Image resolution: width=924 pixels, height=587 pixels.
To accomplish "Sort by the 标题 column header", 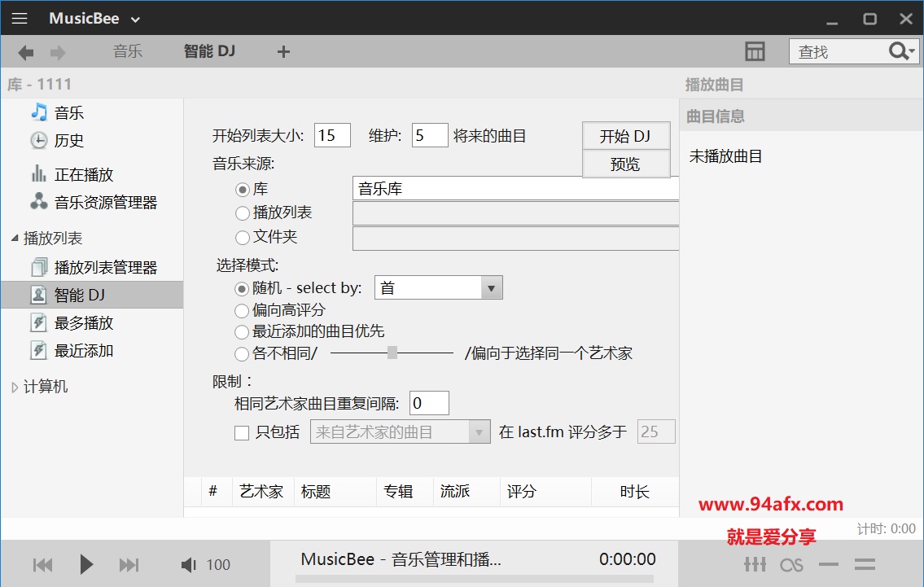I will coord(335,492).
